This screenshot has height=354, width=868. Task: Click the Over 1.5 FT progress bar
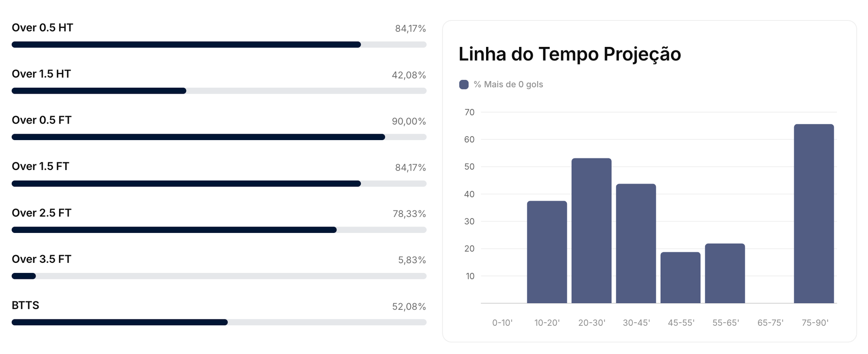click(x=219, y=184)
